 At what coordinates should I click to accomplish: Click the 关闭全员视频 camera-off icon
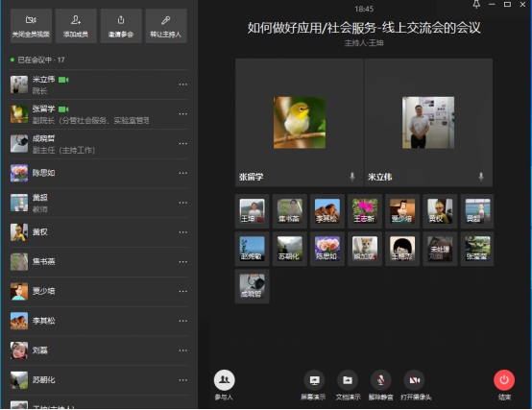pos(31,20)
